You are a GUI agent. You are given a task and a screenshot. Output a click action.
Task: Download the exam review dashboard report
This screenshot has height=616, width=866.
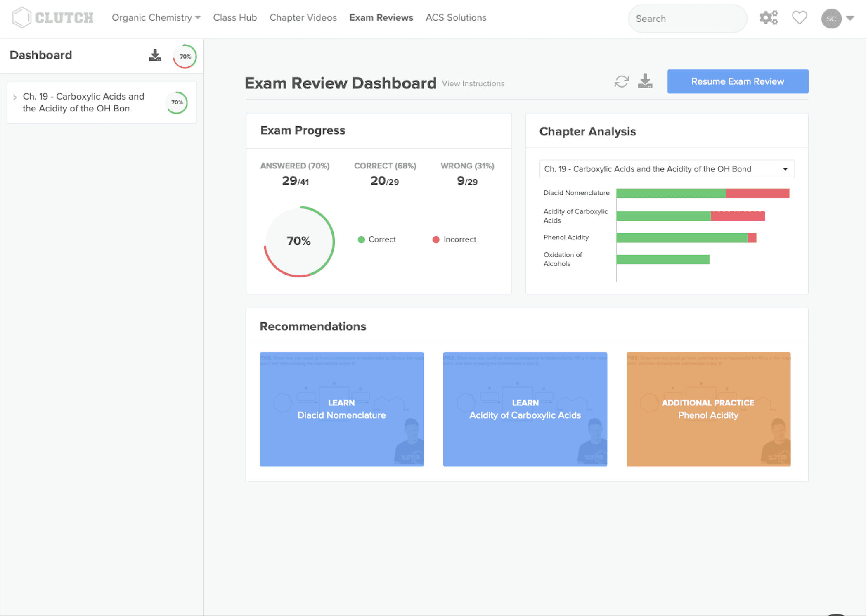pos(645,81)
